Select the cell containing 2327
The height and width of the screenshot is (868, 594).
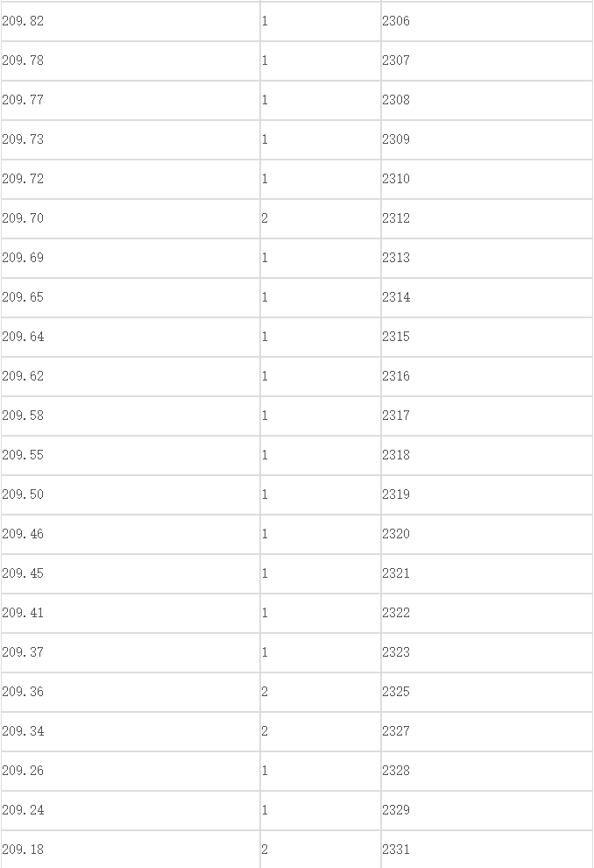(x=487, y=732)
